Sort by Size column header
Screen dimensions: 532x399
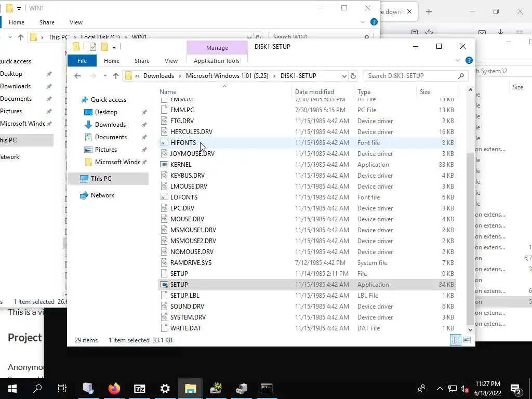(425, 91)
